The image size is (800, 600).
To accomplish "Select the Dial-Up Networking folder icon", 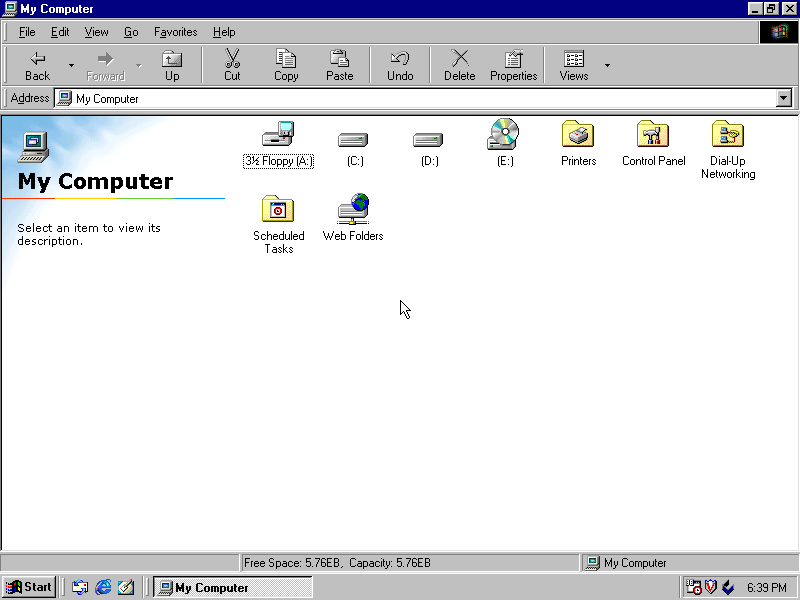I will point(728,134).
